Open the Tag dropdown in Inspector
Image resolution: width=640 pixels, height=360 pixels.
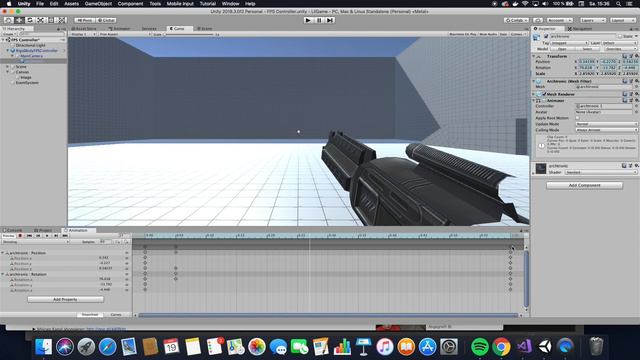point(569,43)
